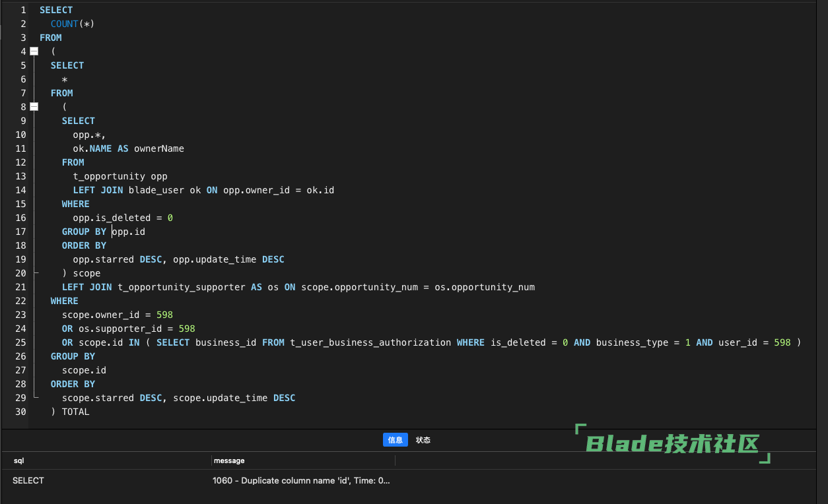The width and height of the screenshot is (828, 504).
Task: Click line number 1 in gutter
Action: point(23,10)
